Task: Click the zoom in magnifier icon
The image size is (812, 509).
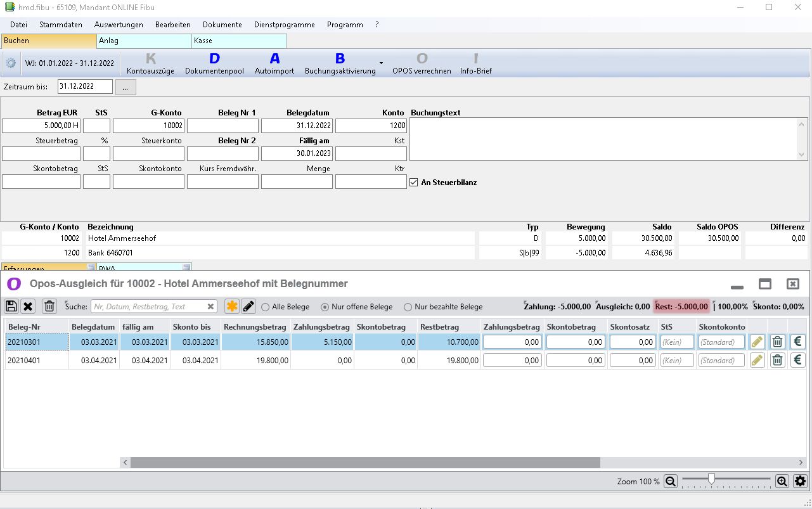Action: (x=782, y=481)
